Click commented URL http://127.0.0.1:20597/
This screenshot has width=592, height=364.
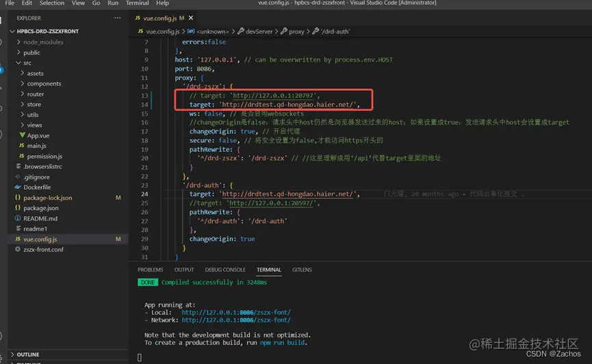271,203
